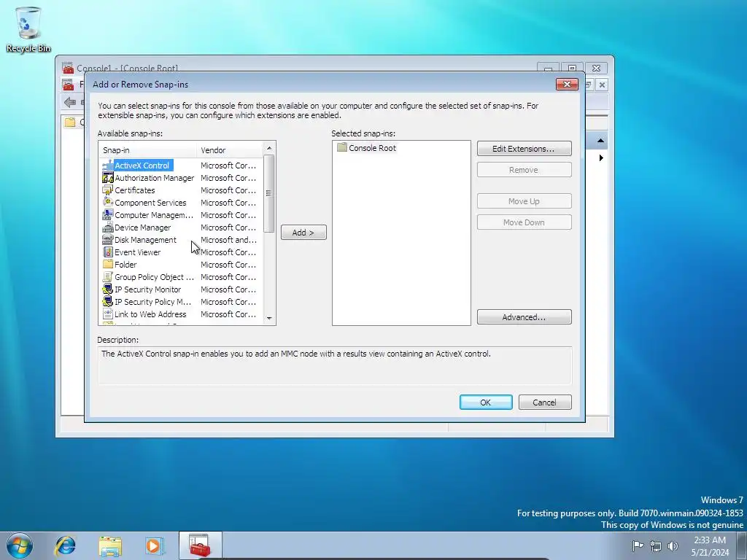Select the Link to Web Address icon
Image resolution: width=747 pixels, height=560 pixels.
(108, 314)
